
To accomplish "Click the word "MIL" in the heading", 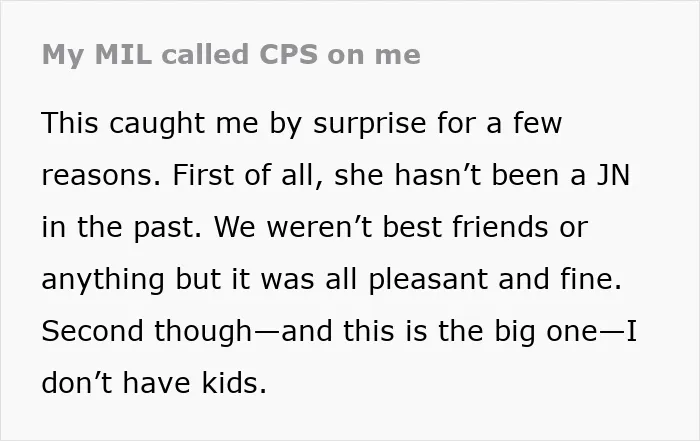I will [123, 54].
